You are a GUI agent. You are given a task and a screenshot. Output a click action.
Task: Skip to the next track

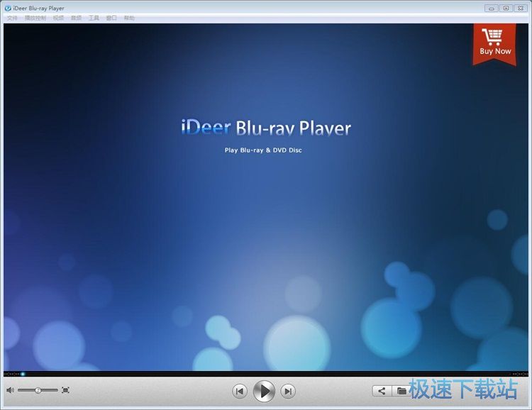coord(288,392)
